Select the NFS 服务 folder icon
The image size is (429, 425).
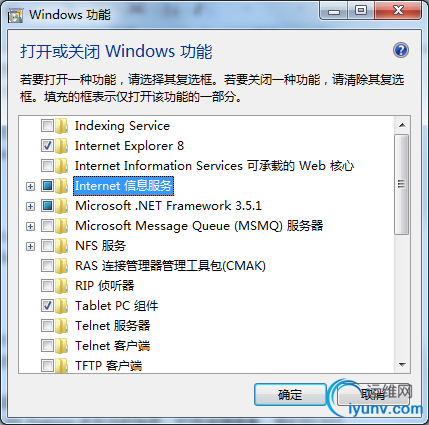click(x=61, y=246)
